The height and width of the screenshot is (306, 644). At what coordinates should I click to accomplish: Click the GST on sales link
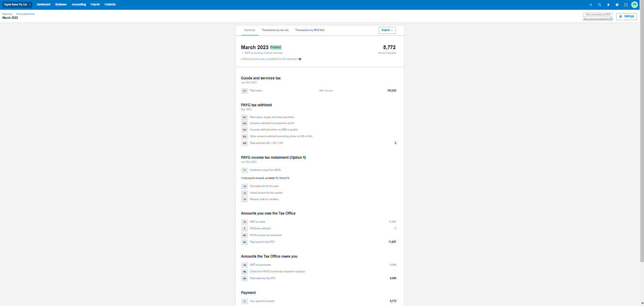point(257,222)
